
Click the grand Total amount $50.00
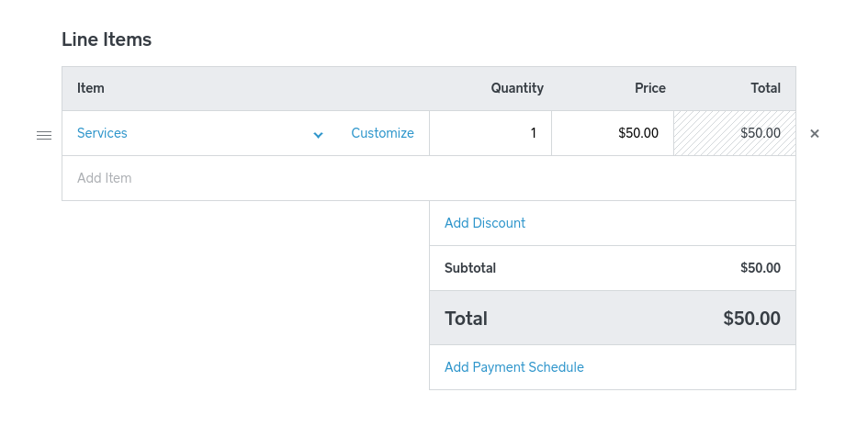coord(751,319)
